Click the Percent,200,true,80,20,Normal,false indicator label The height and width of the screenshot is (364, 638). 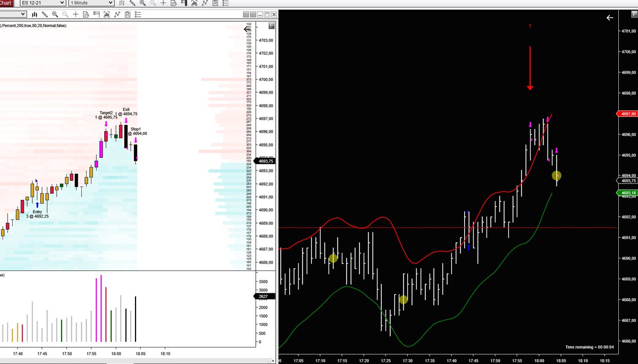tap(34, 26)
